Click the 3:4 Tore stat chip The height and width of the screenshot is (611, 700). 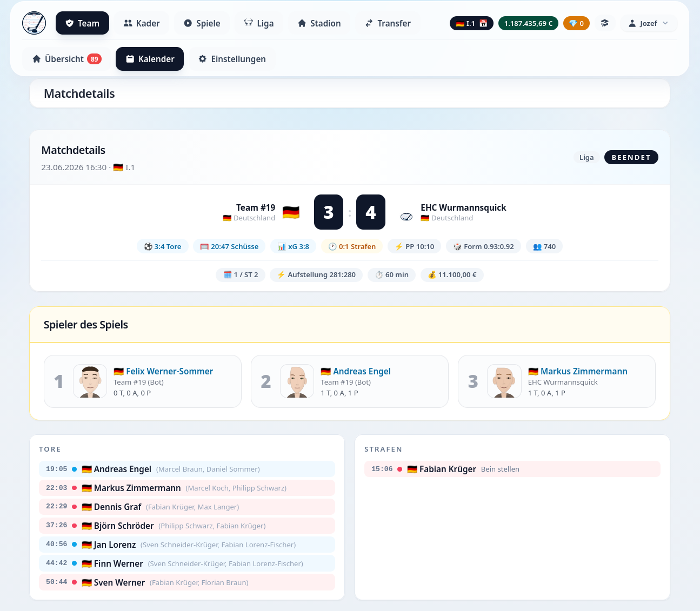click(x=163, y=246)
